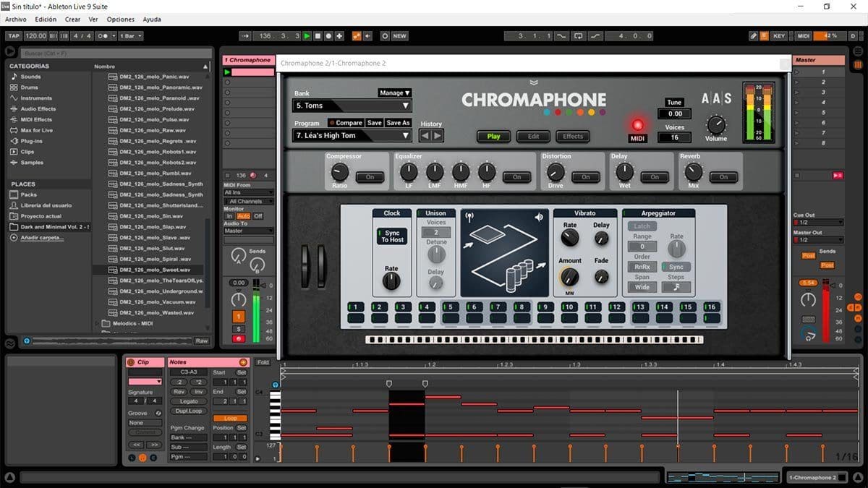Toggle the Arpeggiator Latch button

(642, 226)
